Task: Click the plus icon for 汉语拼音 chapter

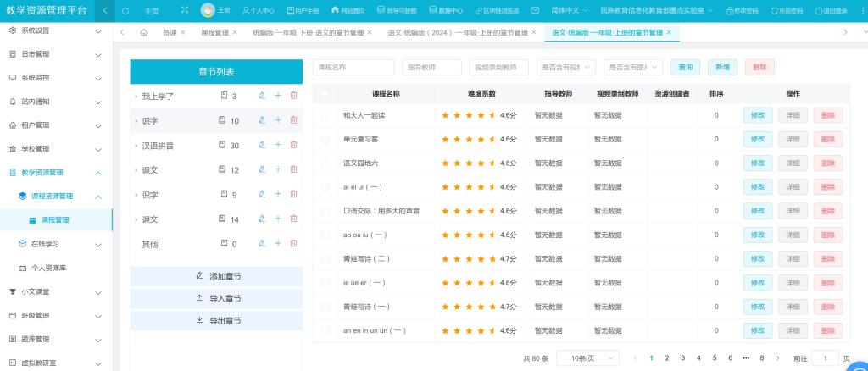Action: 277,145
